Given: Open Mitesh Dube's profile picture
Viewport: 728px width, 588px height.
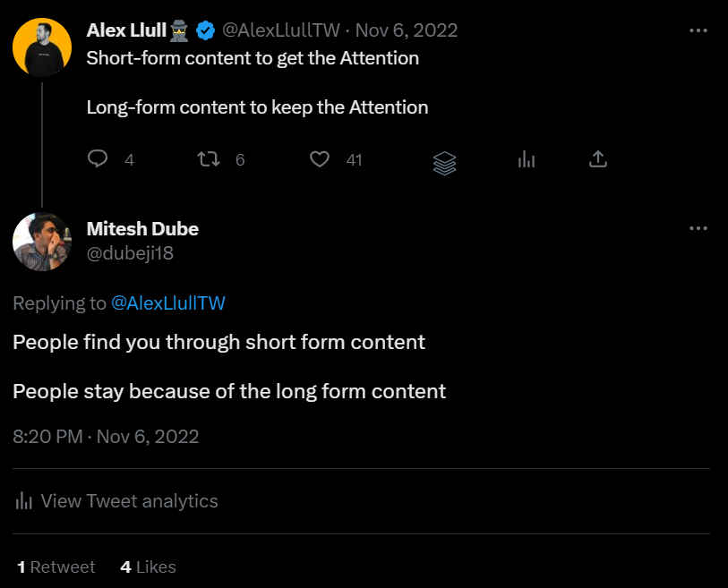Looking at the screenshot, I should (x=42, y=242).
